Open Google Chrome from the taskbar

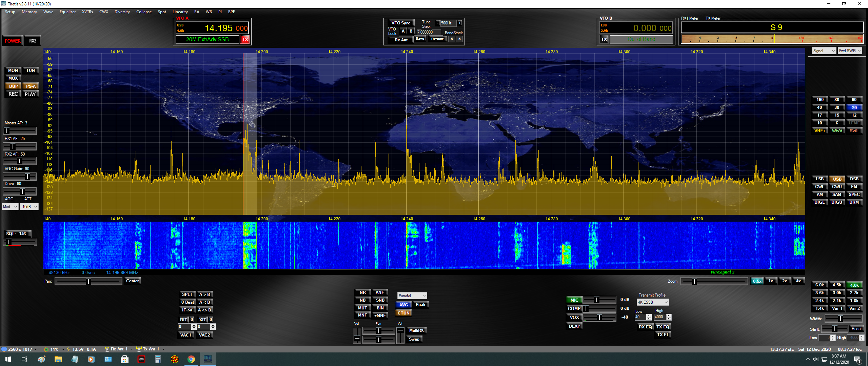pos(191,359)
